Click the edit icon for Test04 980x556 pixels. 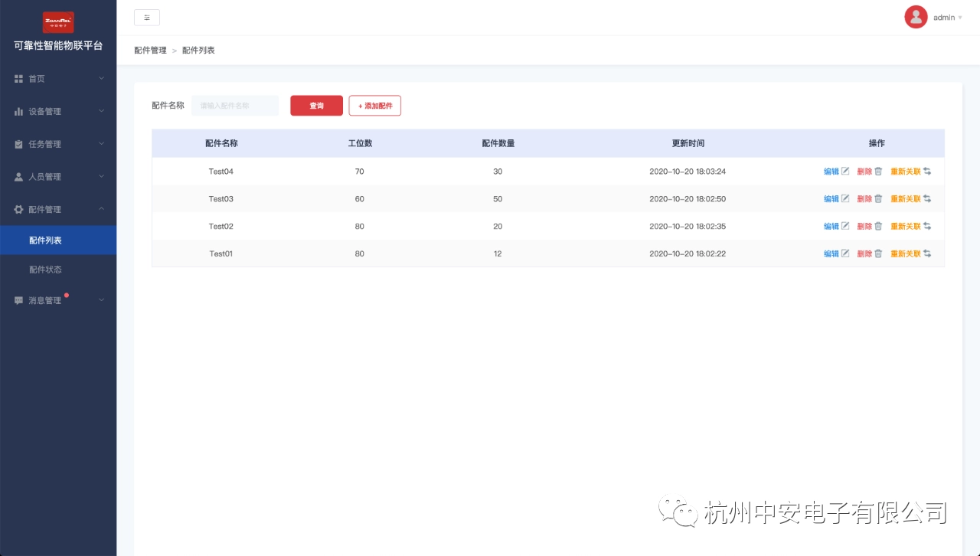(x=845, y=172)
